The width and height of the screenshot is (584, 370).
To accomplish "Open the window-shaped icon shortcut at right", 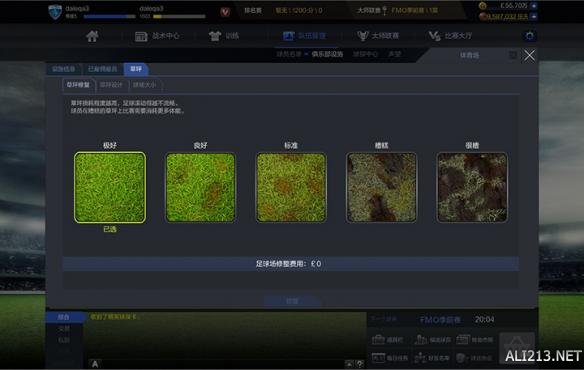I will coord(474,340).
